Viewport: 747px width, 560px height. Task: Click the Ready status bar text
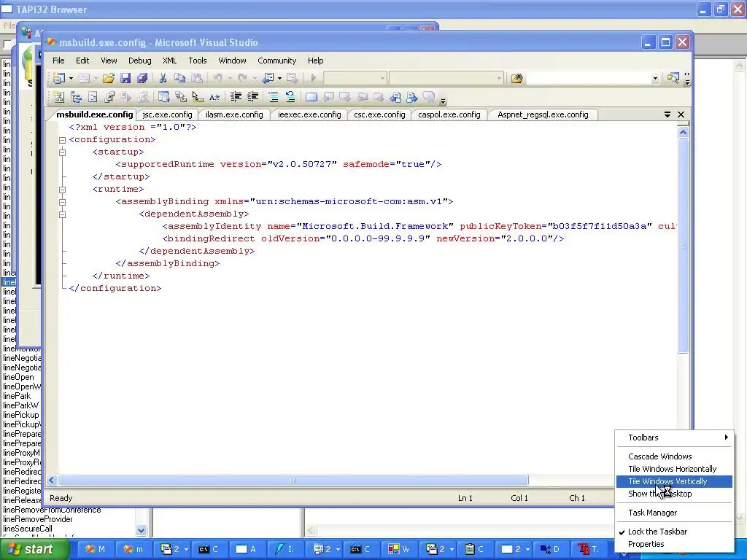coord(61,498)
